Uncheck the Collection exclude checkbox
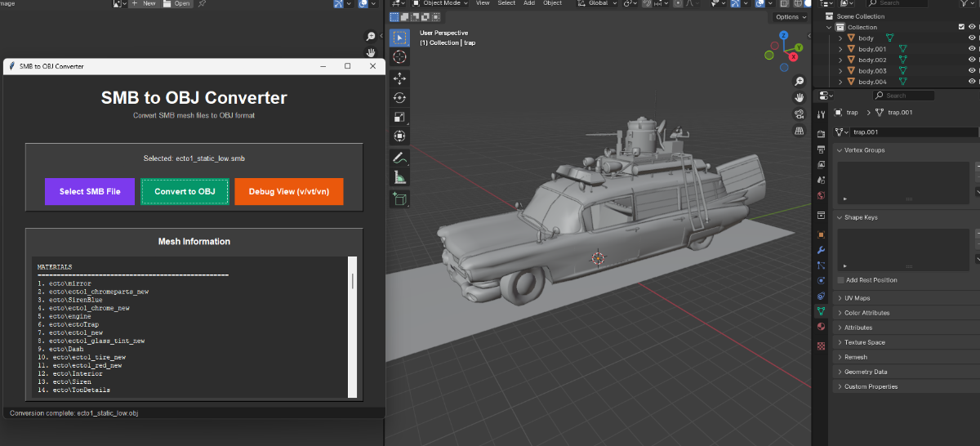 [x=961, y=27]
